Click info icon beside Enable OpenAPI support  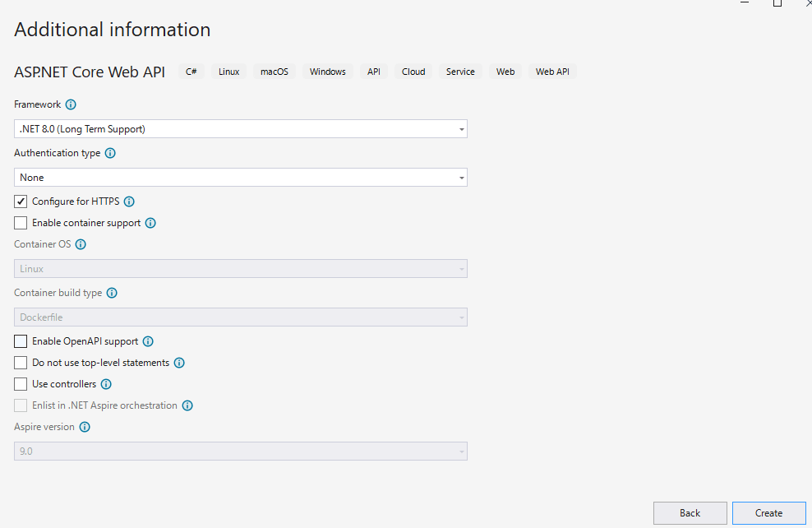tap(148, 341)
